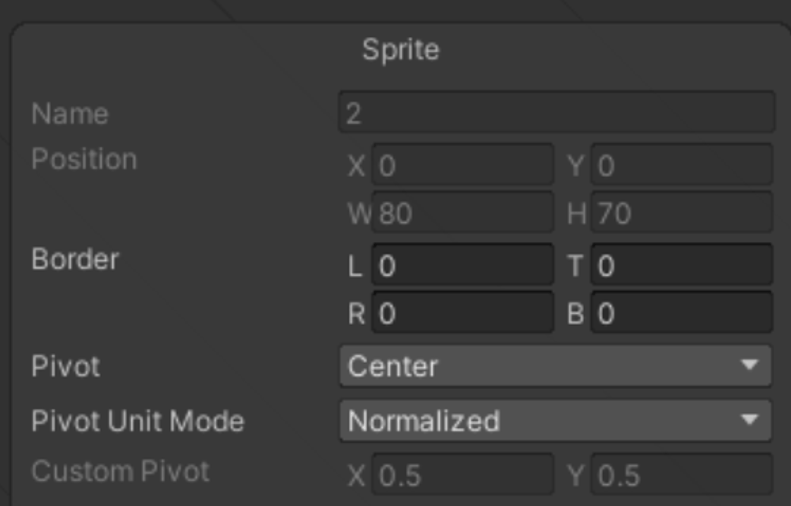Click the L label beside left border

click(x=355, y=266)
